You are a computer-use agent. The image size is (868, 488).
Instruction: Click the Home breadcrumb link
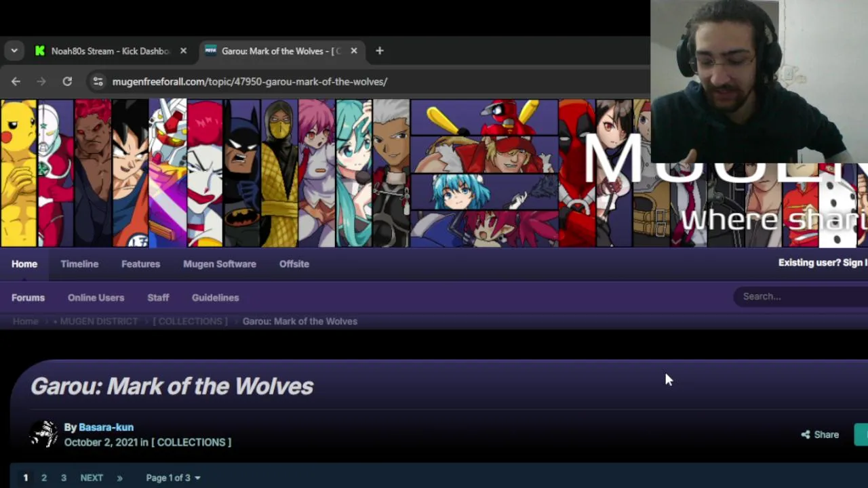point(25,321)
